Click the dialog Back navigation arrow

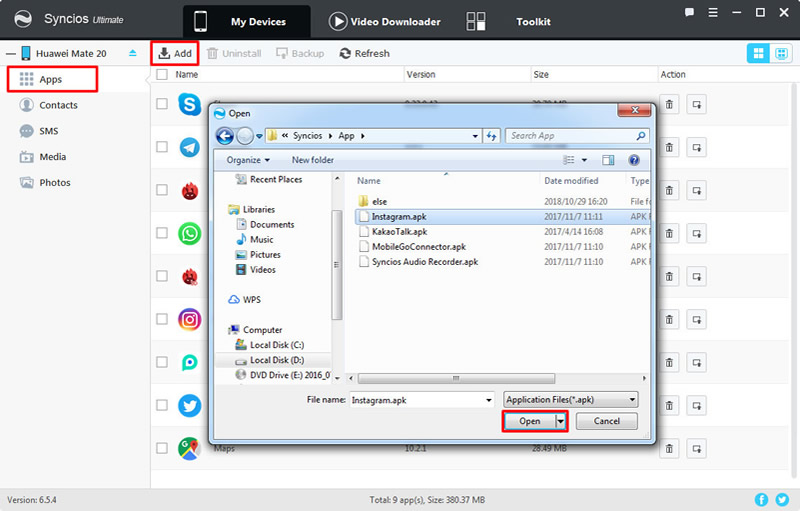(x=225, y=136)
